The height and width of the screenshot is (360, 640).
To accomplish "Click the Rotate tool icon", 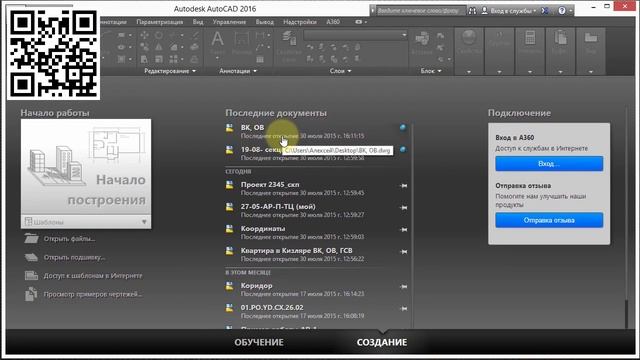I will (159, 36).
